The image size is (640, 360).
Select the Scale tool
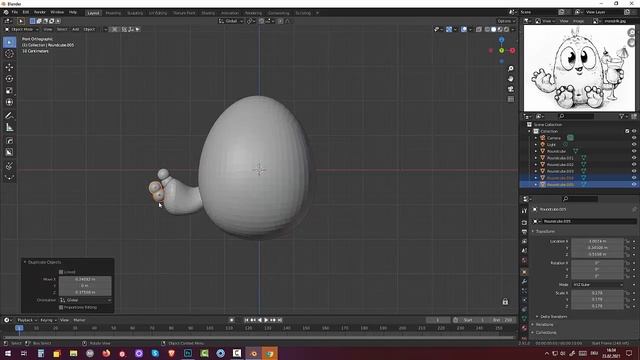9,91
